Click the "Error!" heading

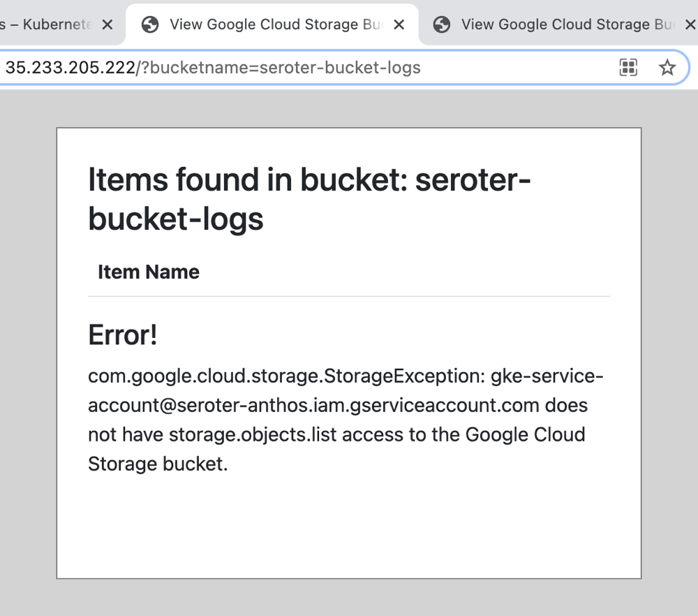(x=123, y=336)
